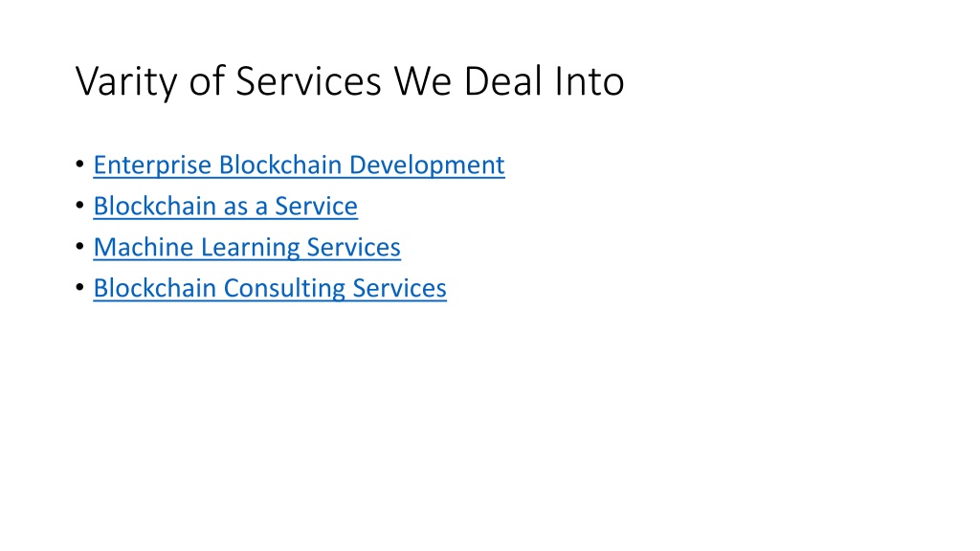Click the word 'Consulting' in the fourth link
The width and height of the screenshot is (980, 551).
pyautogui.click(x=284, y=289)
